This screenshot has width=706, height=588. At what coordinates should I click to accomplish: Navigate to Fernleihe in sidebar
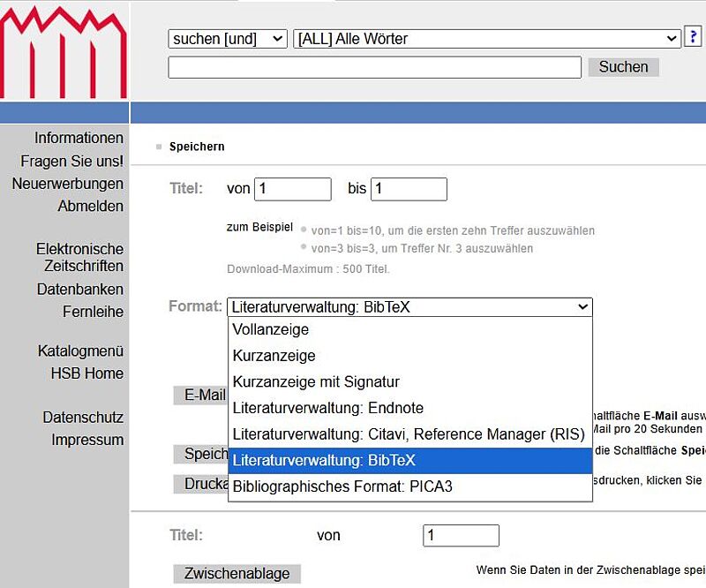[93, 312]
